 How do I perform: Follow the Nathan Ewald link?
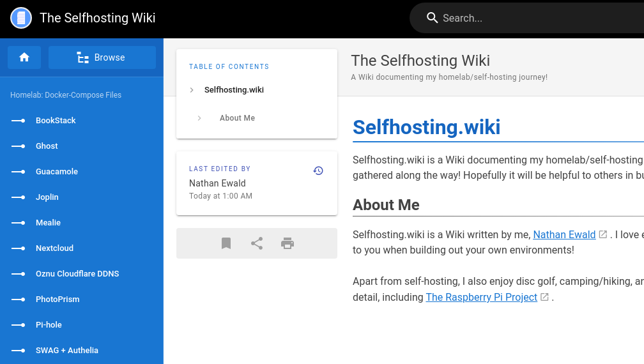coord(564,234)
